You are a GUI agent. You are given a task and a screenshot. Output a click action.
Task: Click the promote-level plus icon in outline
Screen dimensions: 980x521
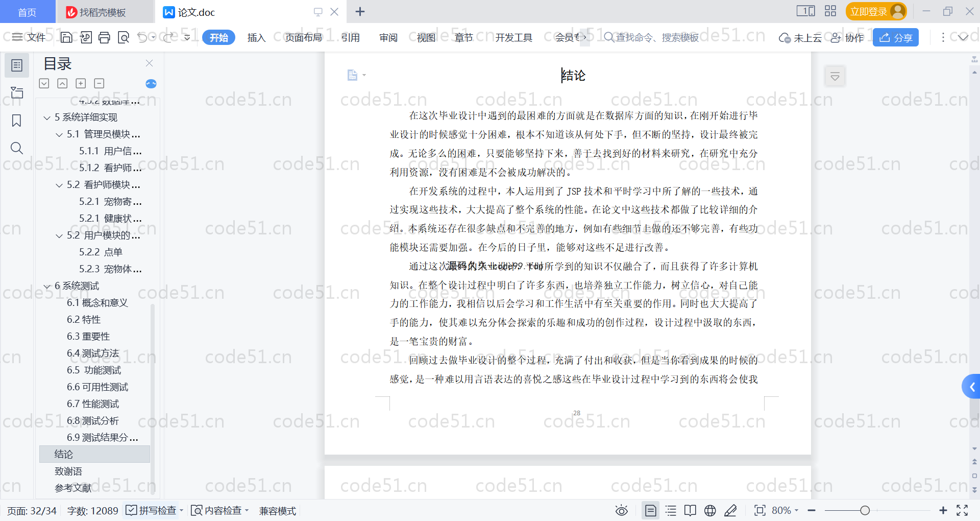click(x=81, y=83)
